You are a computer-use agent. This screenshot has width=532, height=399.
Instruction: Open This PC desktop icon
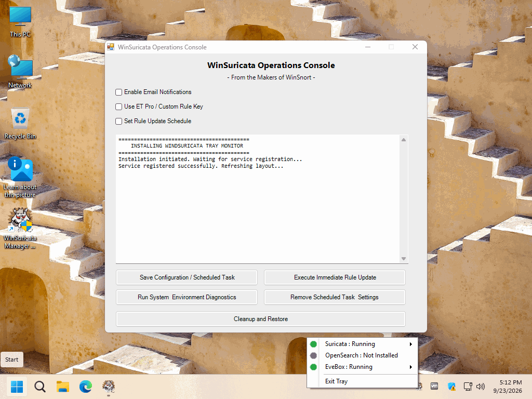[20, 21]
